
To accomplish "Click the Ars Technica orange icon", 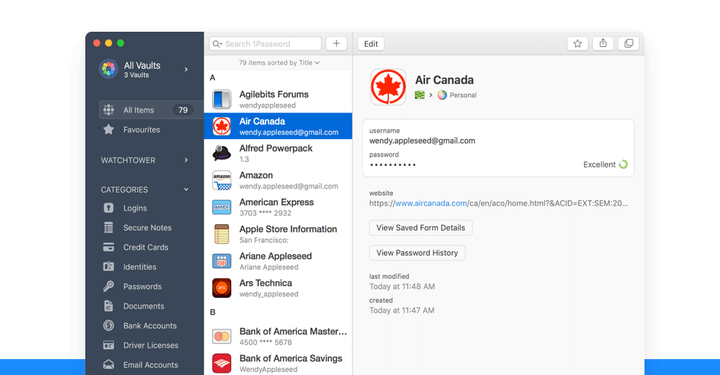I will (222, 288).
